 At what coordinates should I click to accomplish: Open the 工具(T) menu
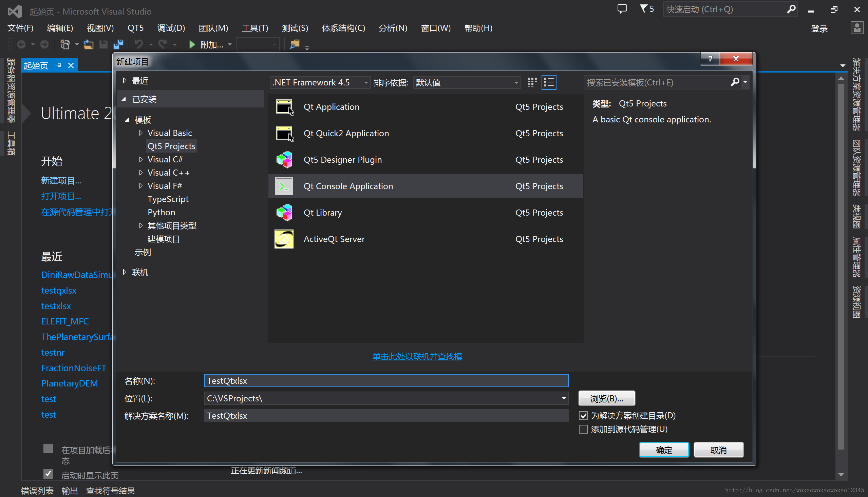tap(255, 28)
